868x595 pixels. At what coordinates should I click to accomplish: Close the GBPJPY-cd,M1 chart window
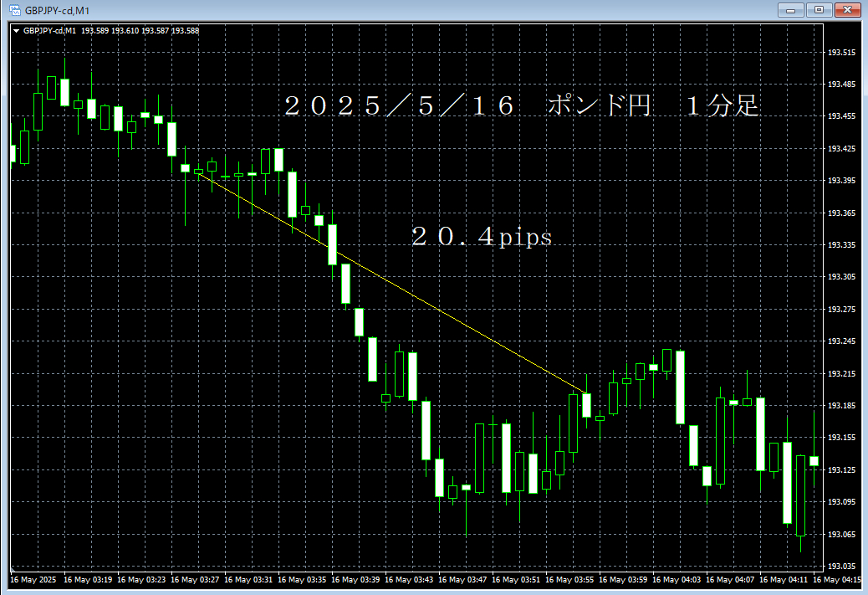(x=847, y=10)
